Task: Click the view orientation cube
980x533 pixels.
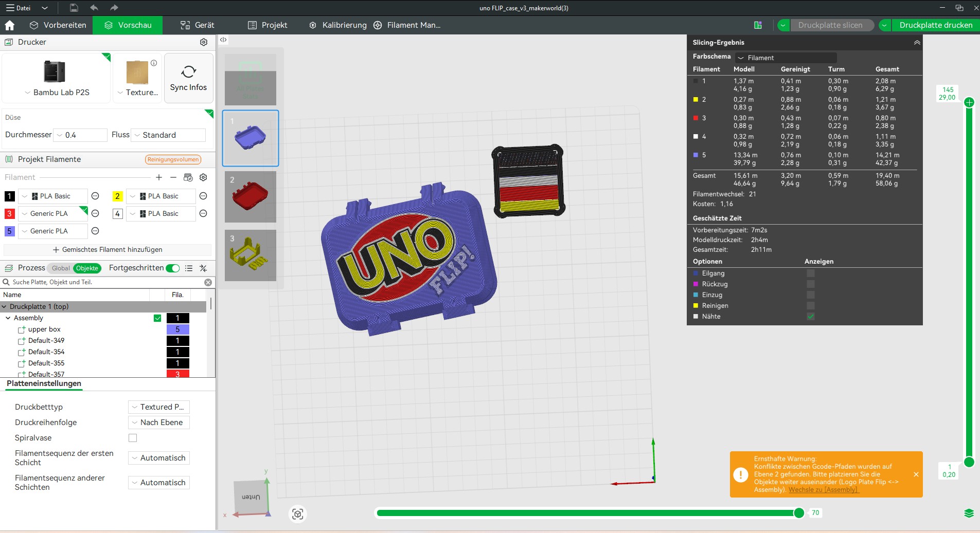Action: (252, 498)
